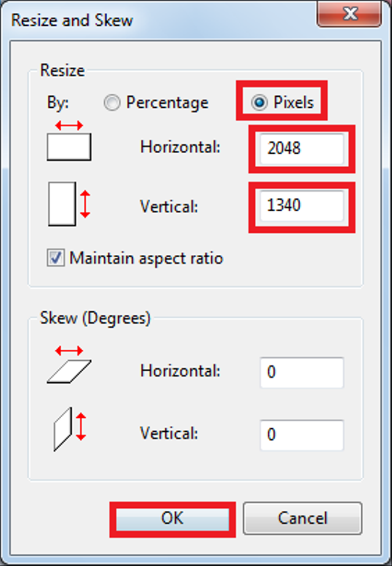Viewport: 392px width, 566px height.
Task: Click the Vertical label in Skew group
Action: [x=169, y=434]
